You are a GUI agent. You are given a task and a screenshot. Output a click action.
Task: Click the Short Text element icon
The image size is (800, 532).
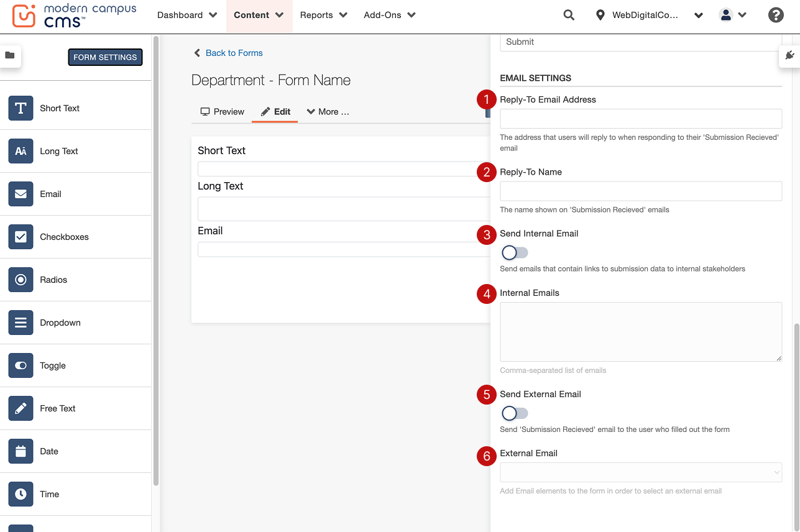[x=21, y=108]
